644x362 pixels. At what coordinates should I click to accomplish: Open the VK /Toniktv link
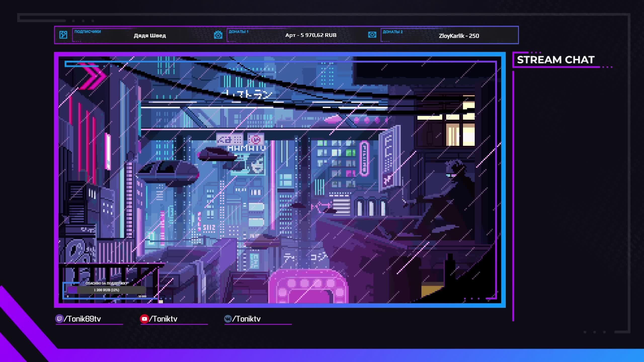247,319
